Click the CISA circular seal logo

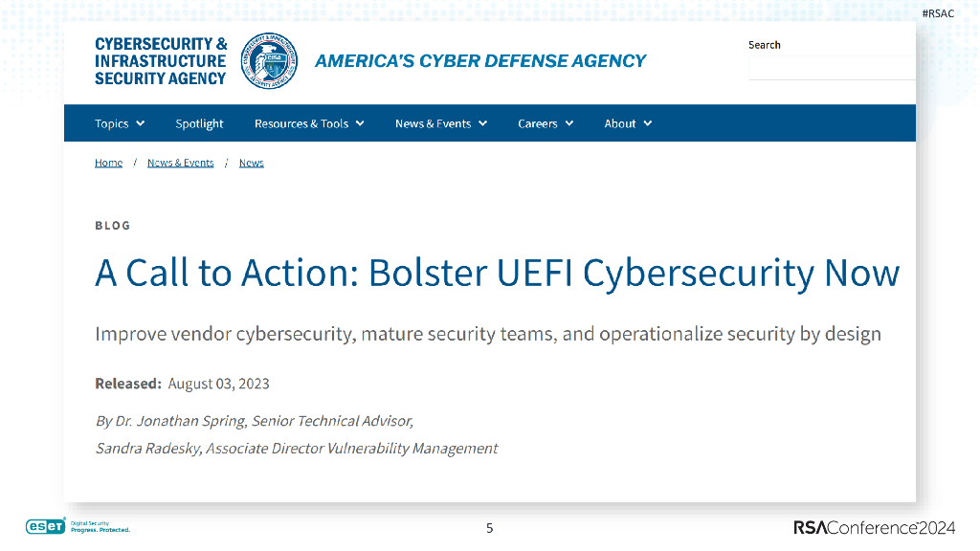(x=269, y=61)
